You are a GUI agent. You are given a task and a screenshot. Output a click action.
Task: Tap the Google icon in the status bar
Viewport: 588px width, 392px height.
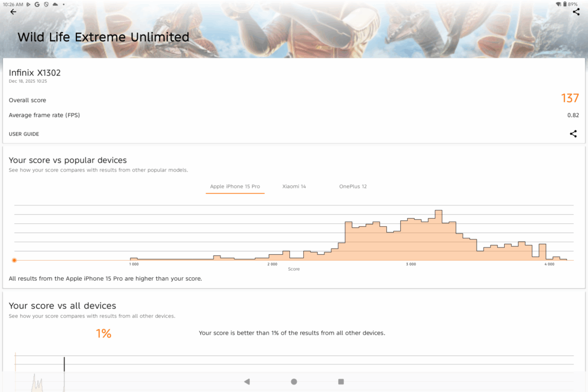tap(37, 4)
